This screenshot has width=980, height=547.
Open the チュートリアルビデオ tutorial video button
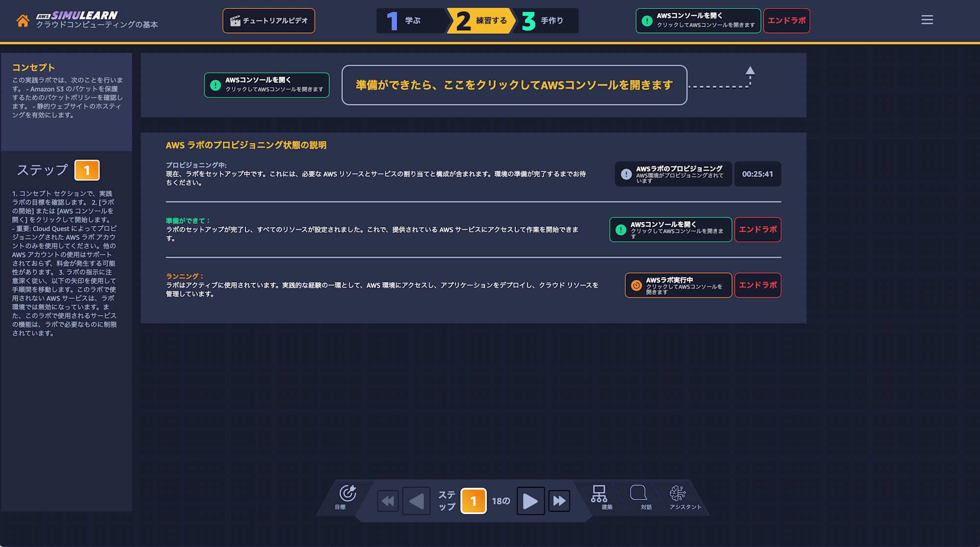(x=269, y=21)
